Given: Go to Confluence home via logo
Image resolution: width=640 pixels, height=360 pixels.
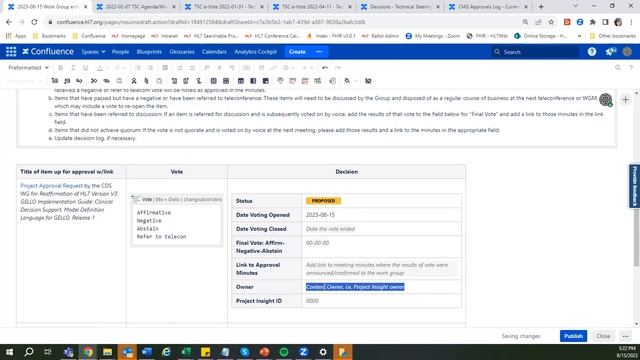Looking at the screenshot, I should click(48, 52).
